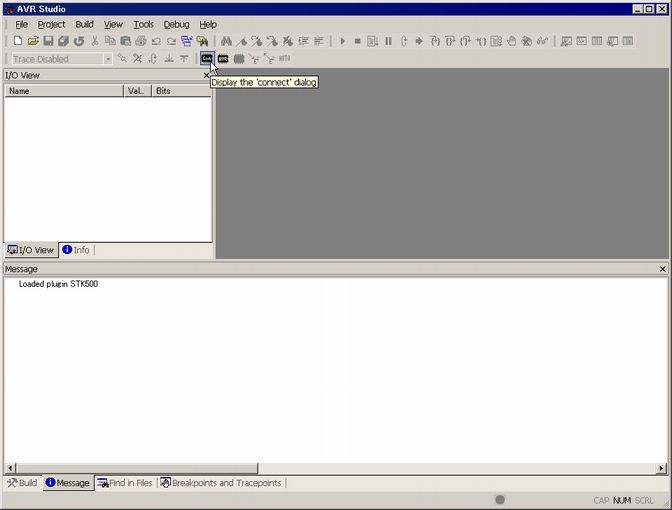This screenshot has width=672, height=510.
Task: Click the Bits column header
Action: 181,91
